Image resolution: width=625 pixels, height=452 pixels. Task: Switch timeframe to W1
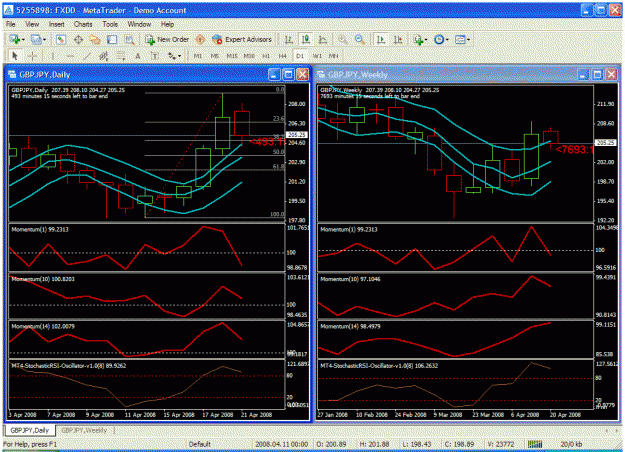tap(317, 56)
